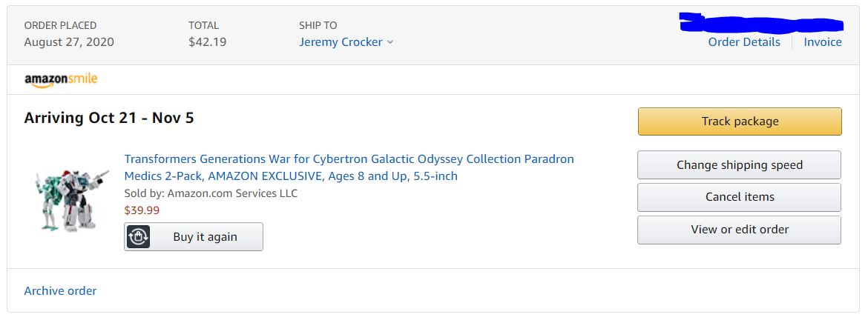Click the amazonsmile logo

61,80
